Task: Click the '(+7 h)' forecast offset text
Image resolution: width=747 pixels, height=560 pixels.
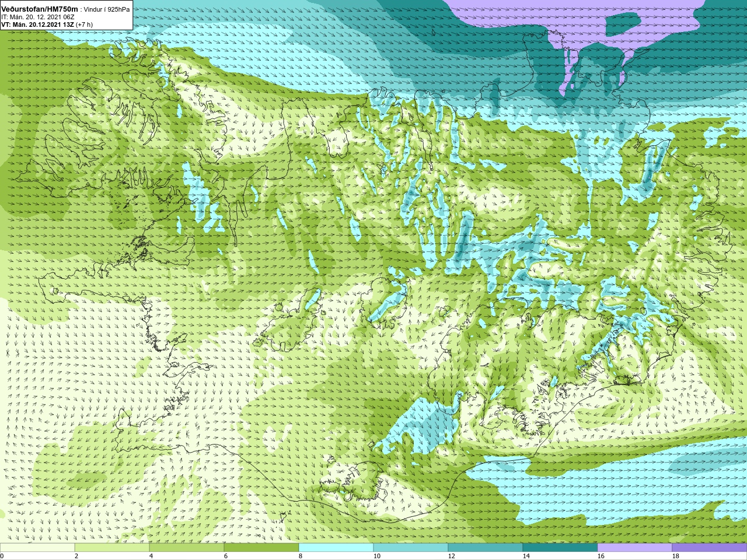Action: pyautogui.click(x=85, y=24)
